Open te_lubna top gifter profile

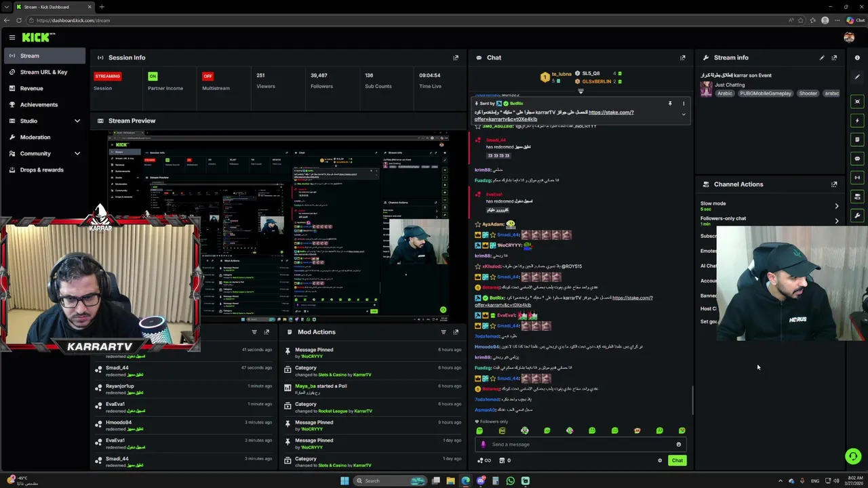click(561, 74)
